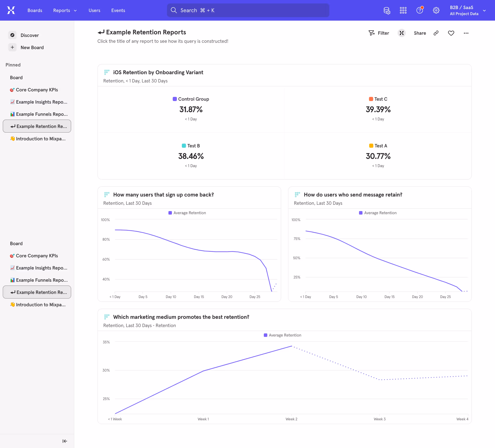Image resolution: width=495 pixels, height=448 pixels.
Task: Open help via the question mark icon
Action: [x=420, y=10]
